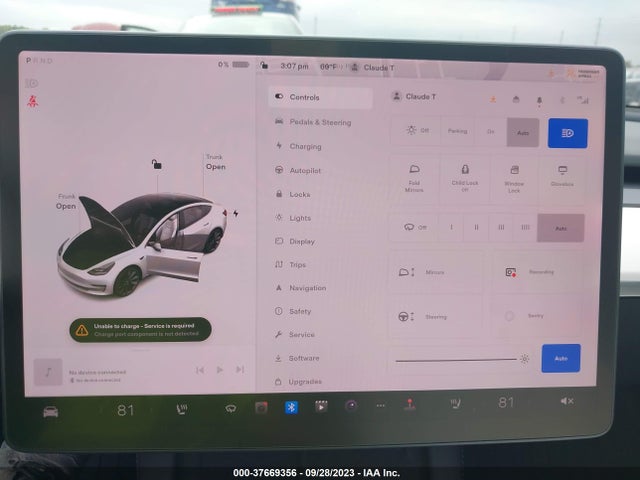Viewport: 640px width, 480px height.
Task: Select Controls menu item
Action: (320, 97)
